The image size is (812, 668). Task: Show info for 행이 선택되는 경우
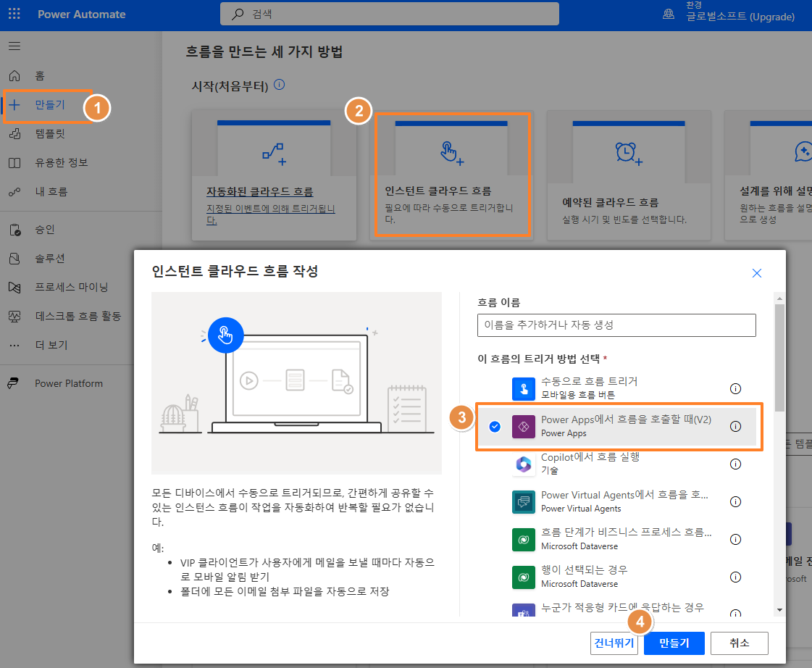[735, 577]
